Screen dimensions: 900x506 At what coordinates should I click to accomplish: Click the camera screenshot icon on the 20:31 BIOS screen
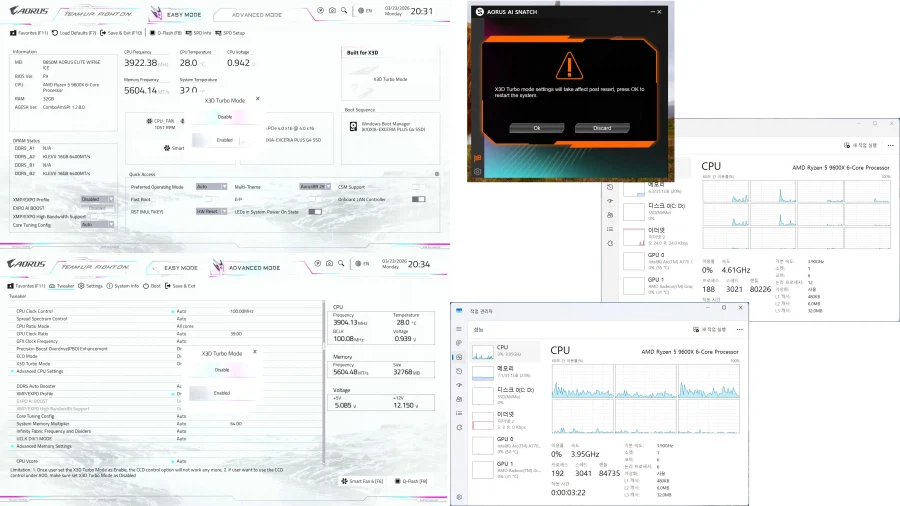click(x=332, y=10)
